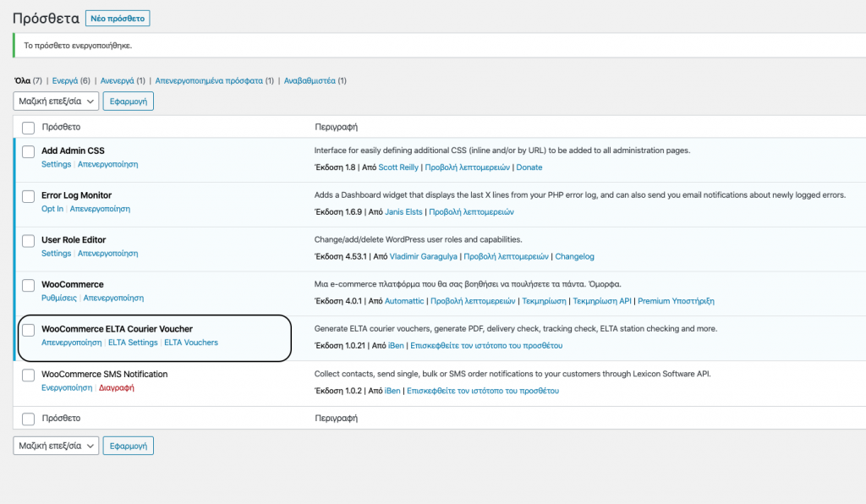This screenshot has height=504, width=866.
Task: Open the 'ELTA Vouchers' link
Action: (191, 342)
